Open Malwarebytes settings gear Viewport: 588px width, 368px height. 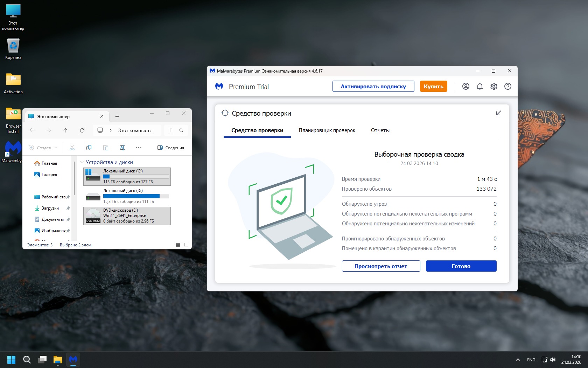(493, 86)
